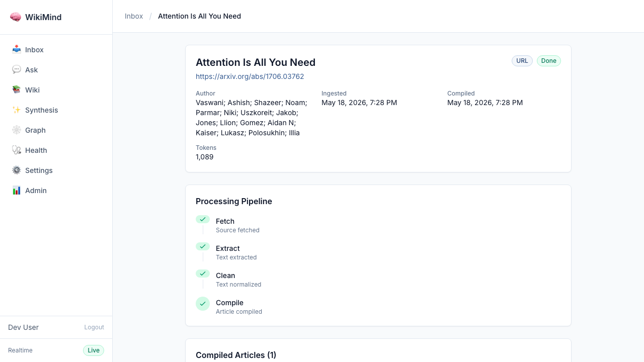Click the token count 1,089
Screen dimensions: 644x362
pyautogui.click(x=205, y=157)
